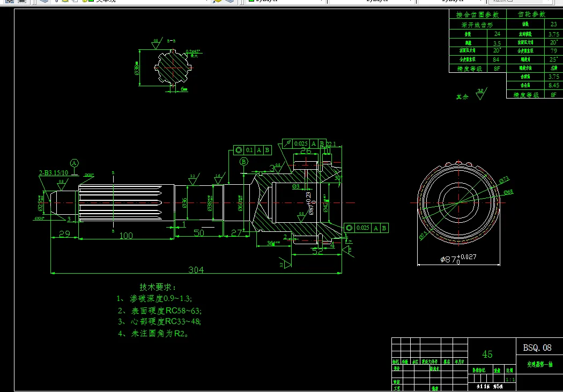Select the '52' length dimension

tap(317, 251)
